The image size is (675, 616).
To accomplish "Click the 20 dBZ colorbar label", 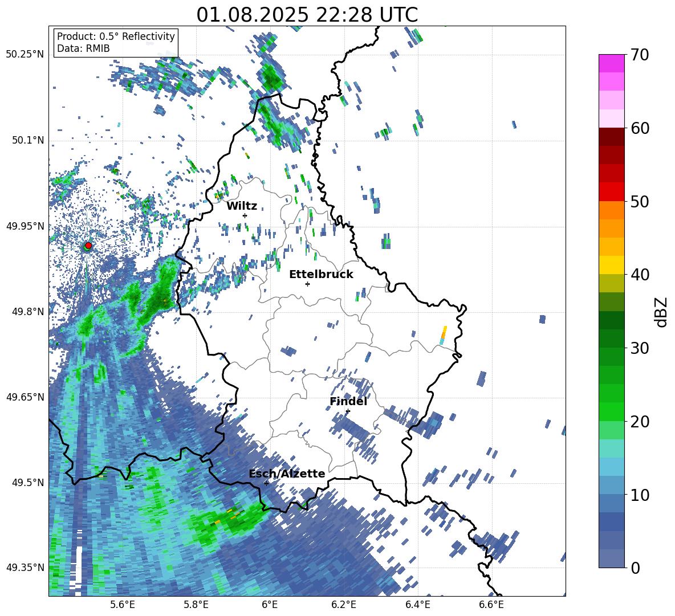I will (640, 422).
